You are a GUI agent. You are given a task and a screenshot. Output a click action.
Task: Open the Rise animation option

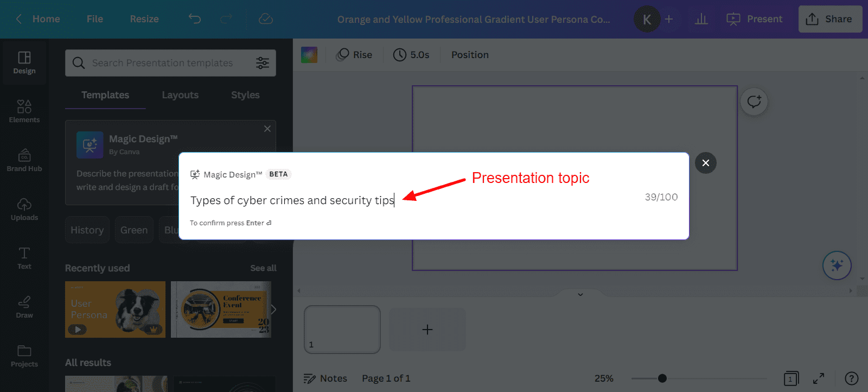(x=355, y=55)
